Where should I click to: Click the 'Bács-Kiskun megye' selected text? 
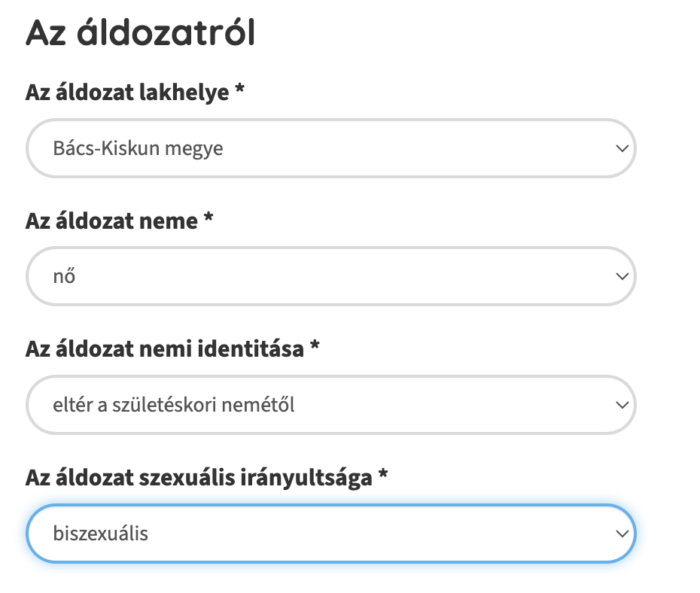138,148
